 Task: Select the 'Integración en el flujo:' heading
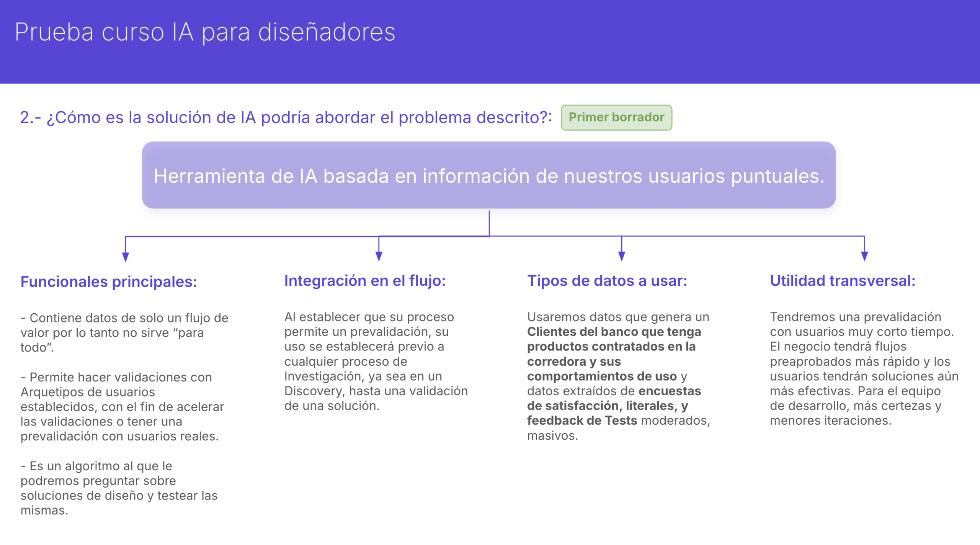point(365,281)
